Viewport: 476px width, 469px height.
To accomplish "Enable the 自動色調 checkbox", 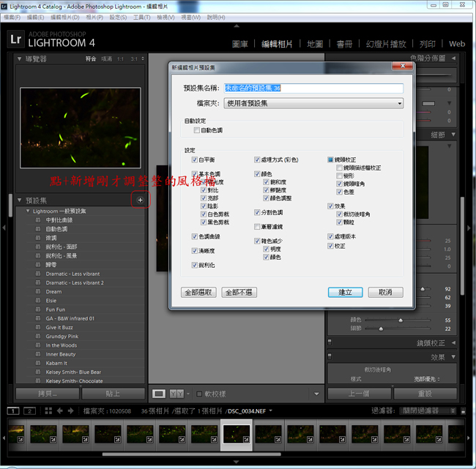I will (x=197, y=130).
